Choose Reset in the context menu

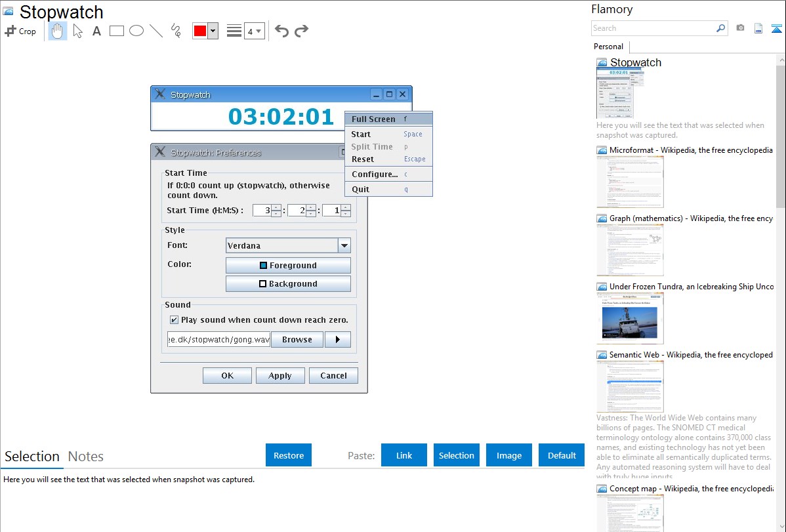click(388, 159)
